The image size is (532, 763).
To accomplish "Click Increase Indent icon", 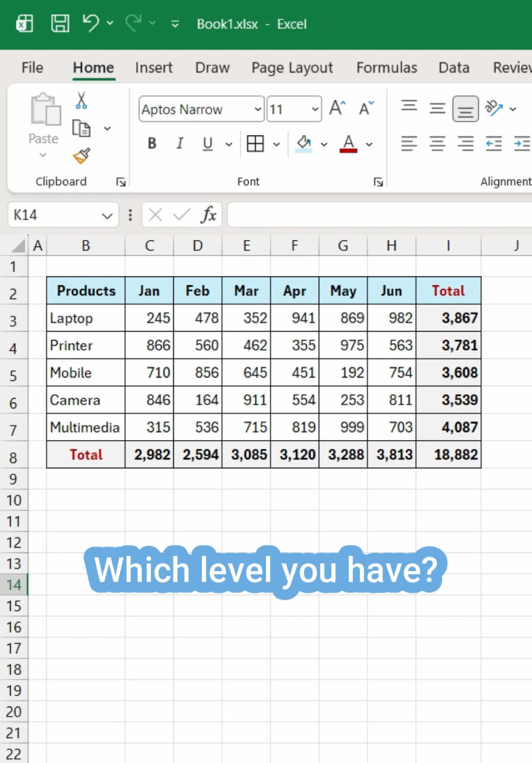I will click(x=522, y=144).
